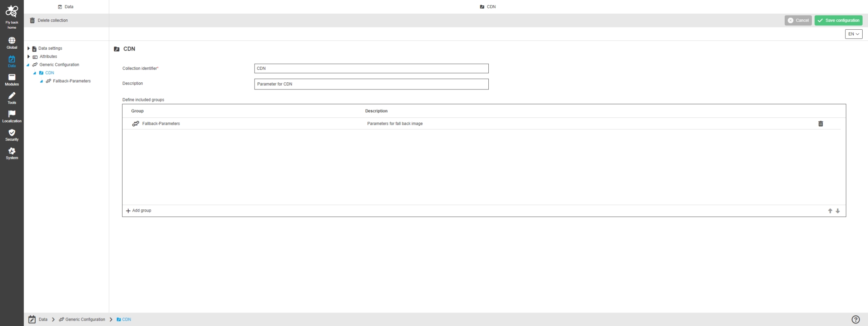
Task: Click the Fallback-Parameters group icon in table
Action: (135, 123)
